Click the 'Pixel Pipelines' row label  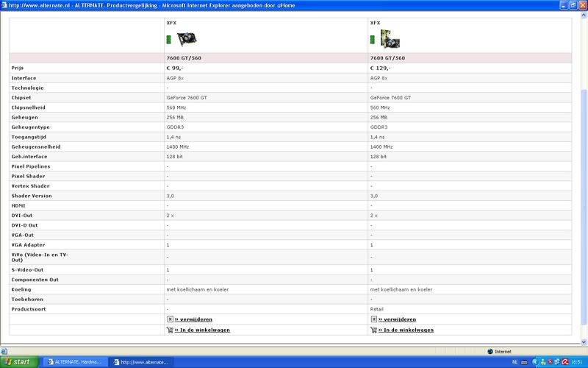click(30, 166)
